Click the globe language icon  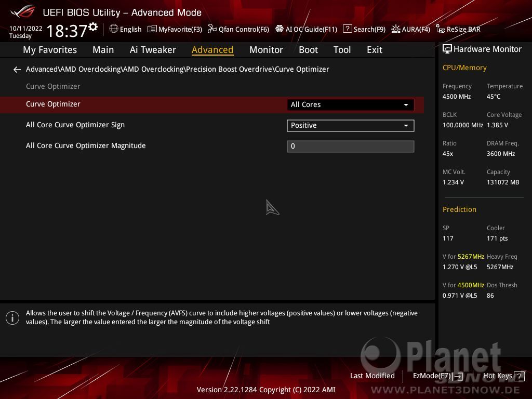tap(114, 29)
